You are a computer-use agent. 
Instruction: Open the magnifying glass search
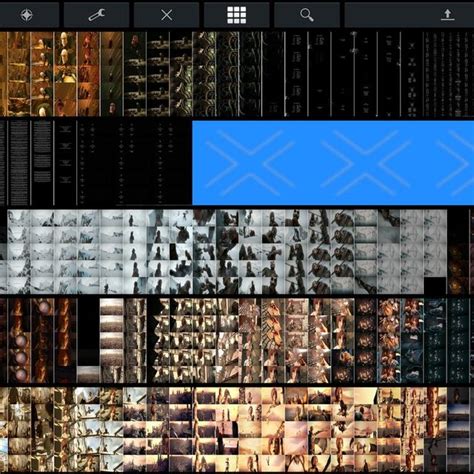[307, 15]
